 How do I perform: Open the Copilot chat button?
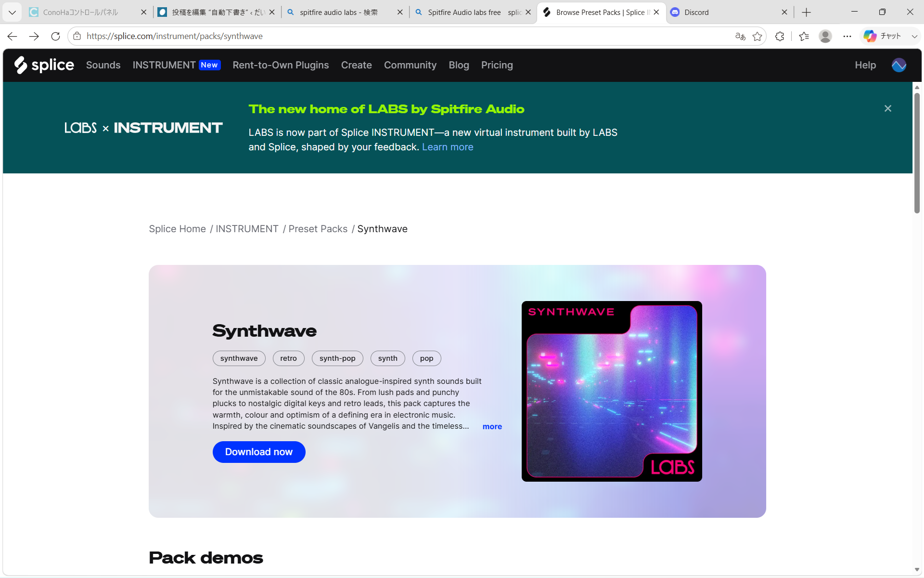882,36
